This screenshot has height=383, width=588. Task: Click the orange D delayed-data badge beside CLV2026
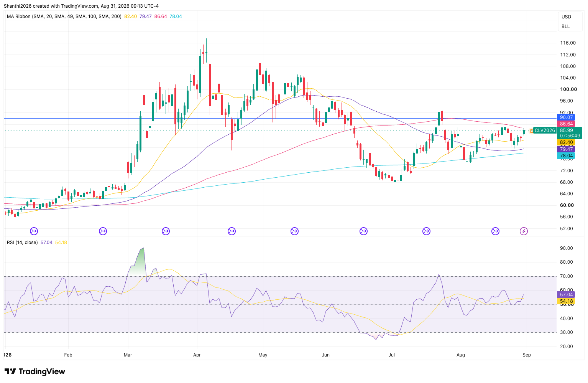tap(532, 131)
